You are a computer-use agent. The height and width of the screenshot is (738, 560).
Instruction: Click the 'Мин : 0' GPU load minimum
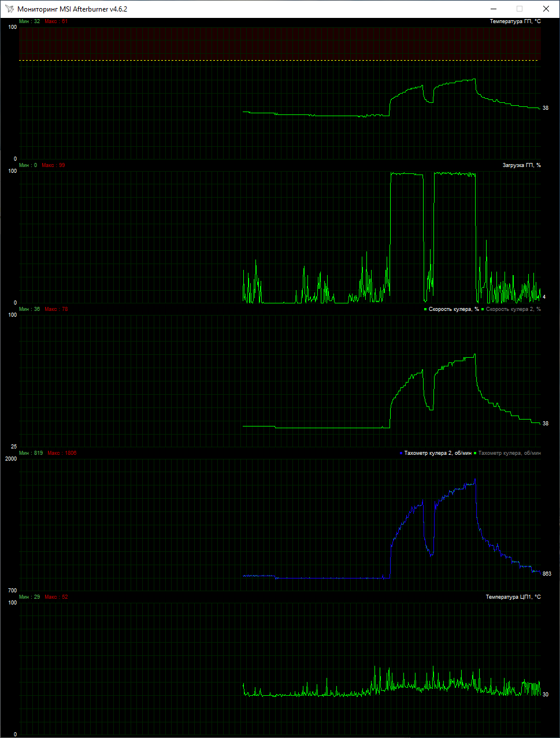point(28,165)
